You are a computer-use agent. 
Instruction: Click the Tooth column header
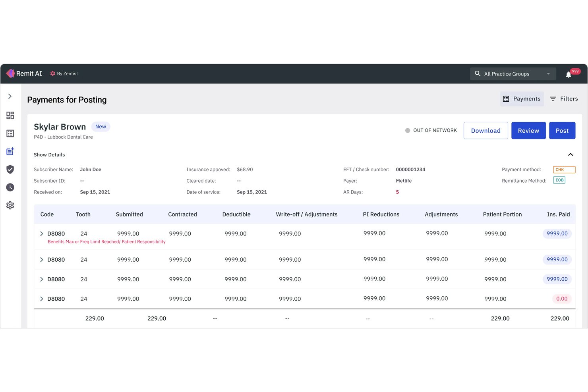(83, 214)
